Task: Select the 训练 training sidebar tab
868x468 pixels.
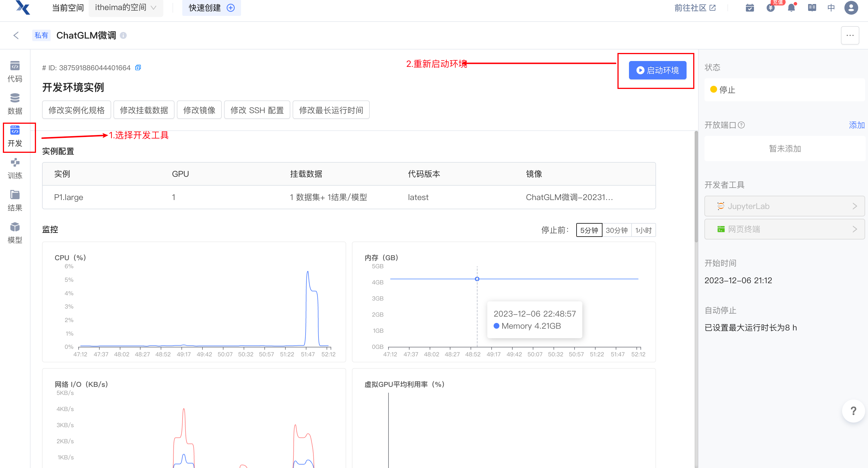Action: [x=15, y=168]
